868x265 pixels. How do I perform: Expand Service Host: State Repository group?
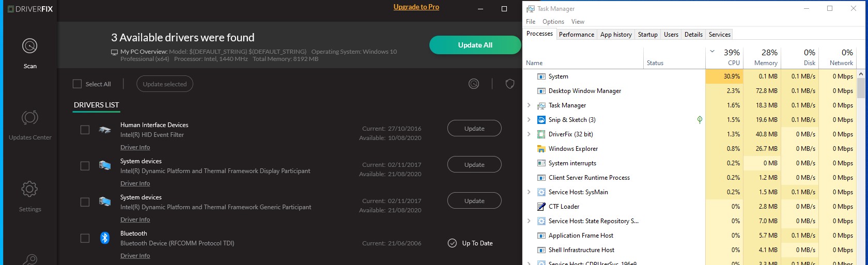point(529,221)
